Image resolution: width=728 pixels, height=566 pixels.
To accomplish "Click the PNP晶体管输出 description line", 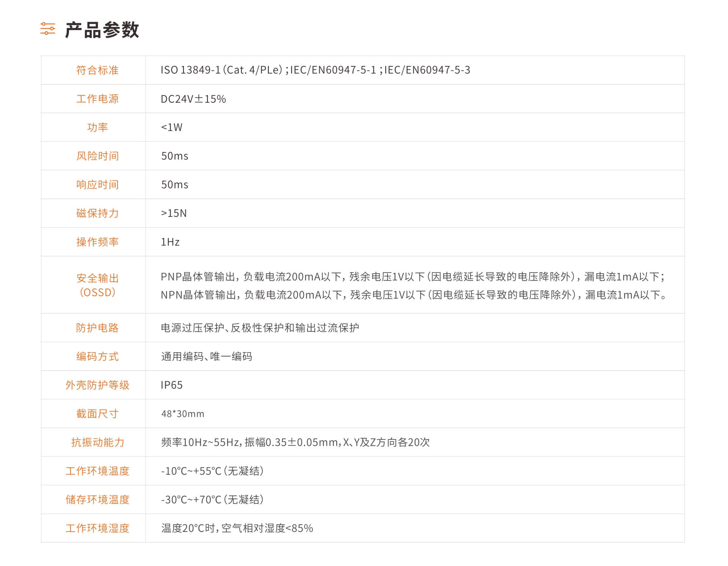I will pos(413,277).
